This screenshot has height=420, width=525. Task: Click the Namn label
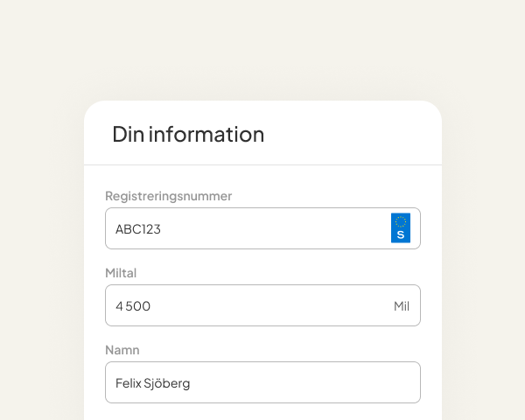coord(122,350)
